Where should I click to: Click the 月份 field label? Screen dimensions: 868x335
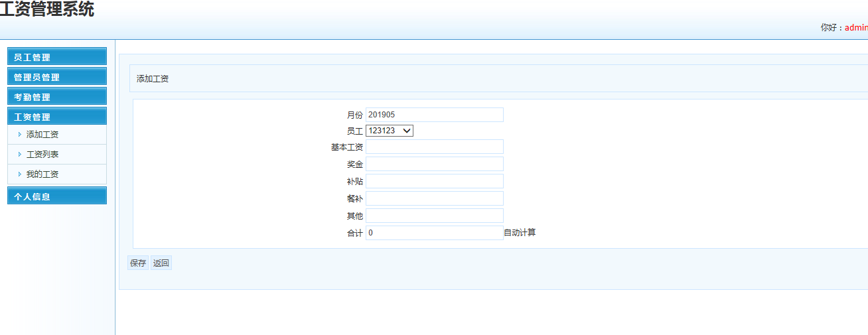pos(355,115)
